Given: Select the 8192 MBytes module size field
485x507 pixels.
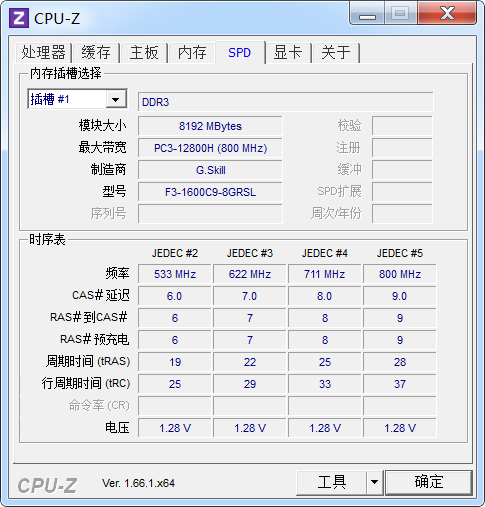Looking at the screenshot, I should pyautogui.click(x=210, y=126).
